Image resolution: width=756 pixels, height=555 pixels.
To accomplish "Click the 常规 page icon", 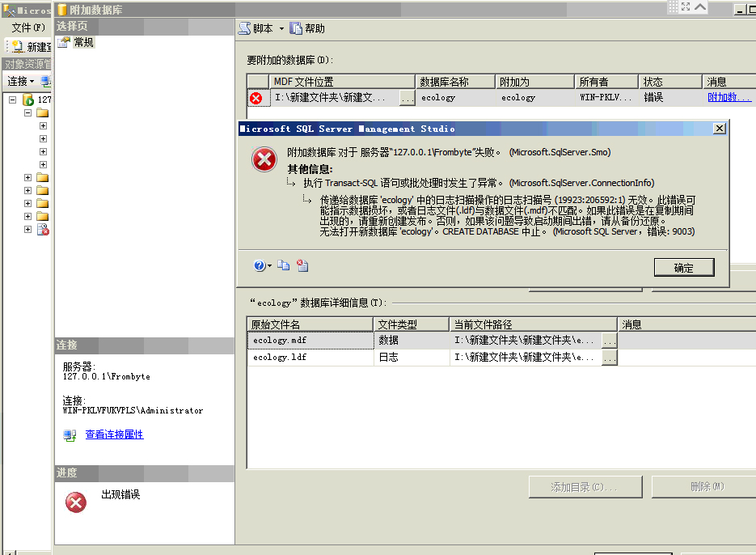I will pos(64,42).
